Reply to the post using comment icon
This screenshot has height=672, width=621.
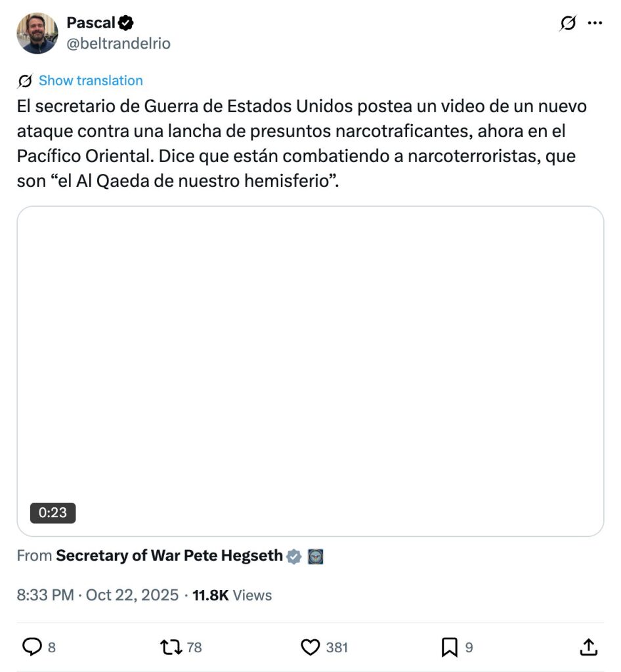coord(32,648)
